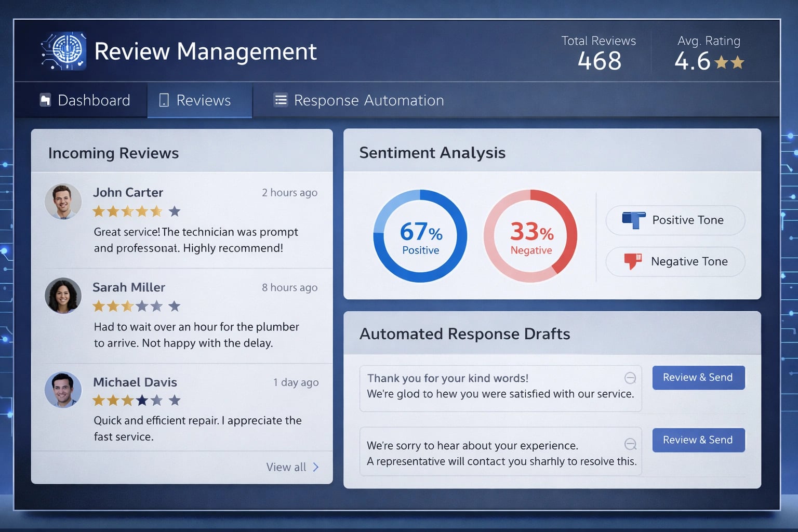Collapse the first automated response draft

(x=630, y=379)
